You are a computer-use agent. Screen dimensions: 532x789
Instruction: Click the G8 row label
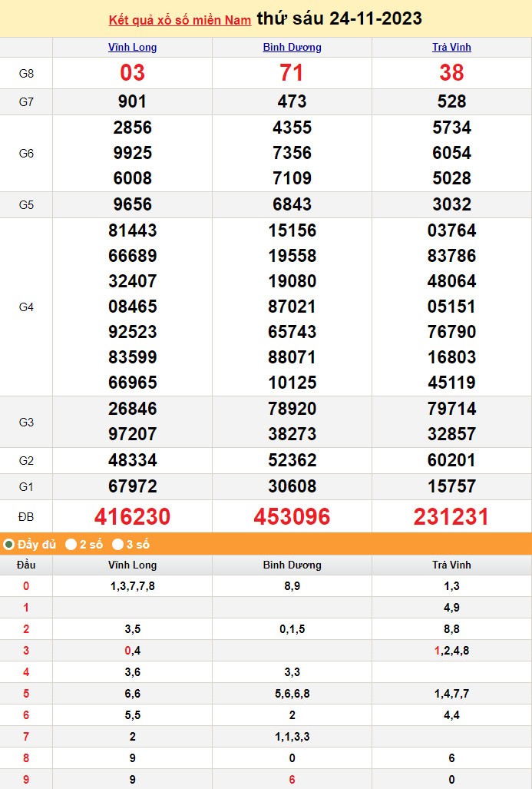26,74
